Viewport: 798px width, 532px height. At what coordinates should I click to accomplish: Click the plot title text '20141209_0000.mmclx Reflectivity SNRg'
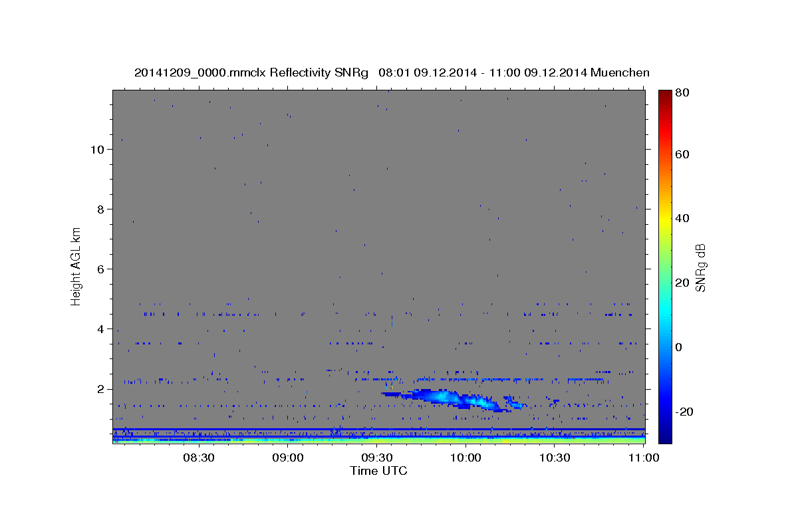pyautogui.click(x=251, y=72)
